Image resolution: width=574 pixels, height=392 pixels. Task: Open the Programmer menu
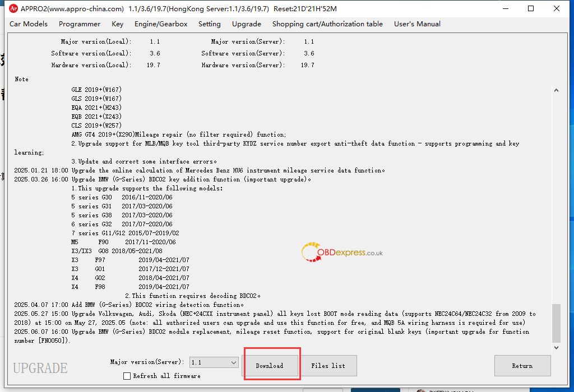point(80,24)
